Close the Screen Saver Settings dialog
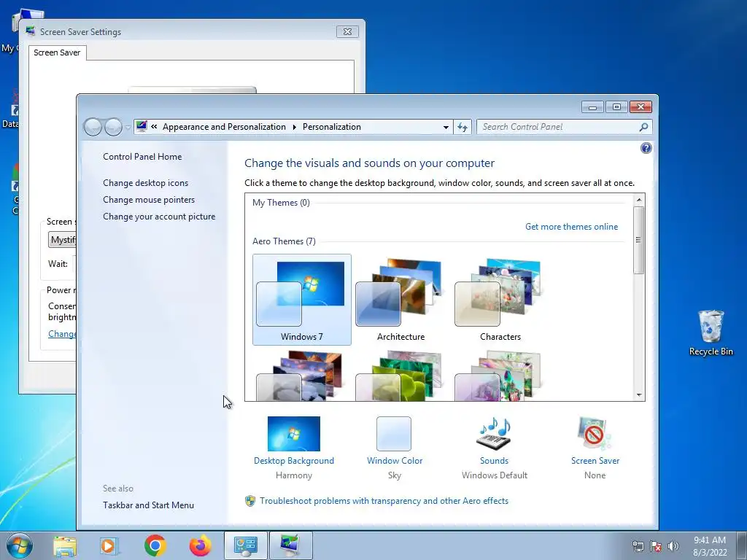This screenshot has height=560, width=747. click(x=347, y=32)
